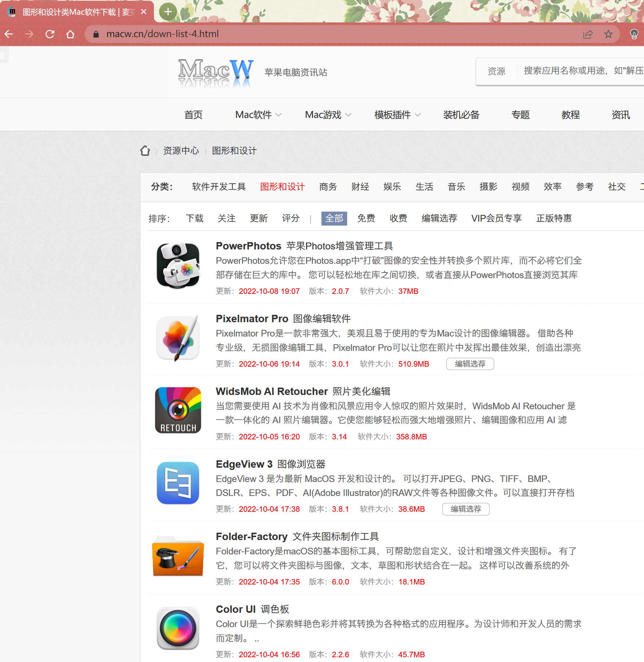644x662 pixels.
Task: Sort list by 关注
Action: 227,219
